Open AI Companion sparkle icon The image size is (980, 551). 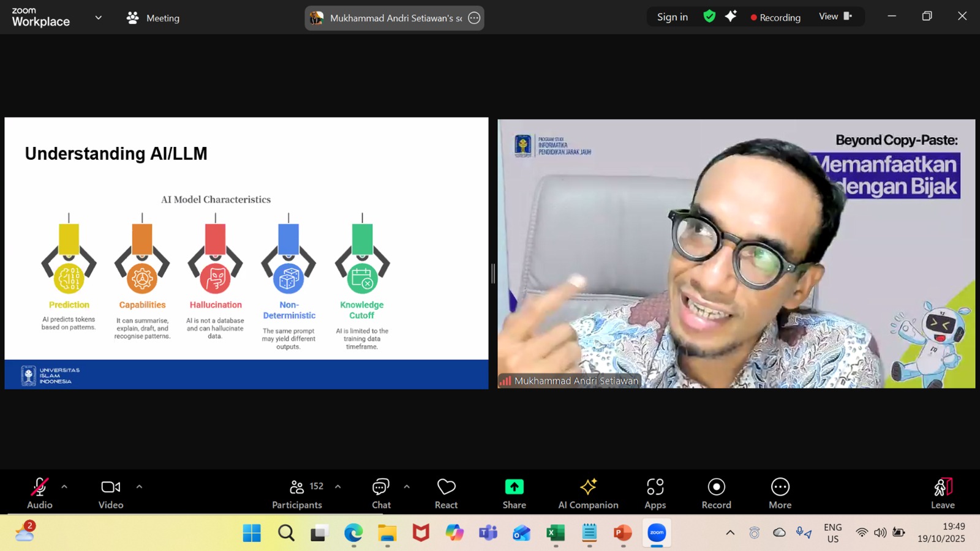coord(588,487)
